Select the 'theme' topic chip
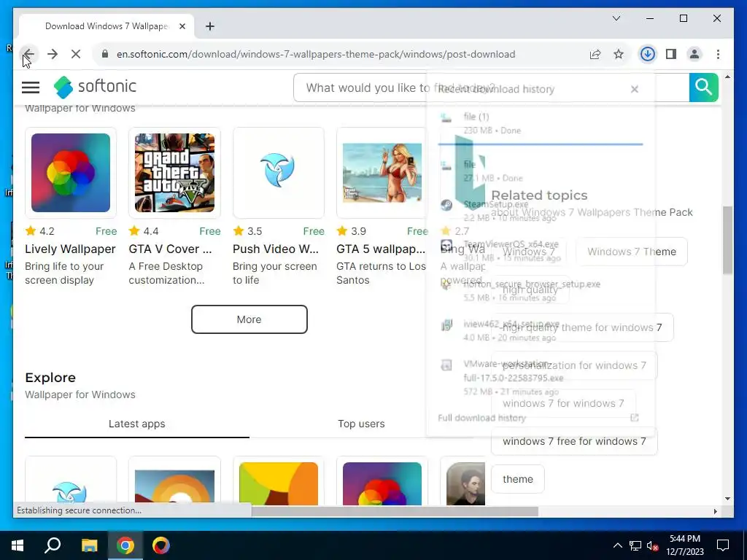This screenshot has width=747, height=560. point(518,479)
